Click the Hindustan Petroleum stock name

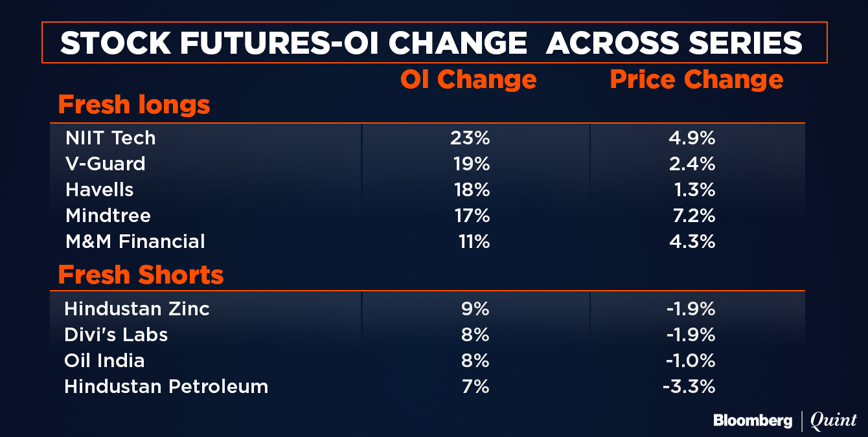(166, 387)
